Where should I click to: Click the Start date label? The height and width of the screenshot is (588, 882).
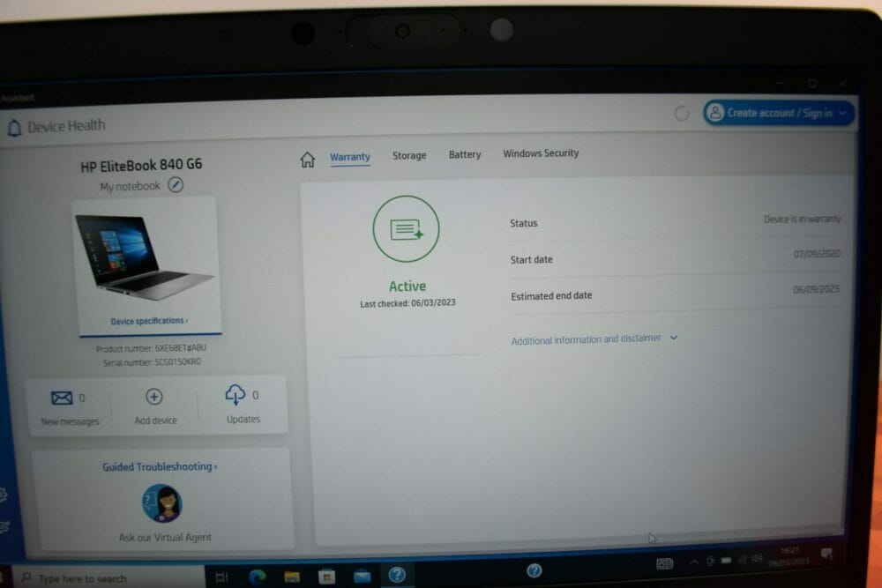pyautogui.click(x=532, y=260)
